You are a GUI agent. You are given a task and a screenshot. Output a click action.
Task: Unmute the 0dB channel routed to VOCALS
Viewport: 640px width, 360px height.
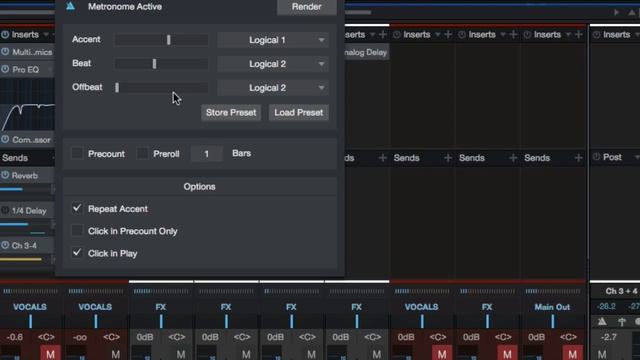pos(442,353)
